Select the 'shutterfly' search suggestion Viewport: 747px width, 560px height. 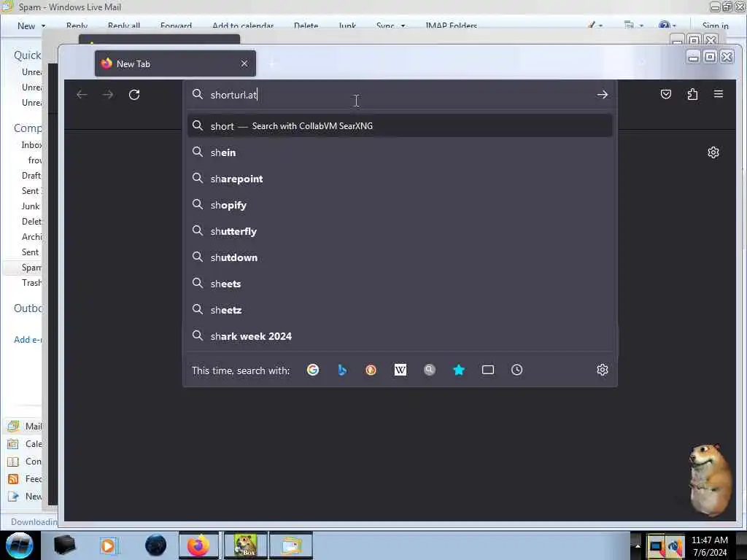point(400,231)
